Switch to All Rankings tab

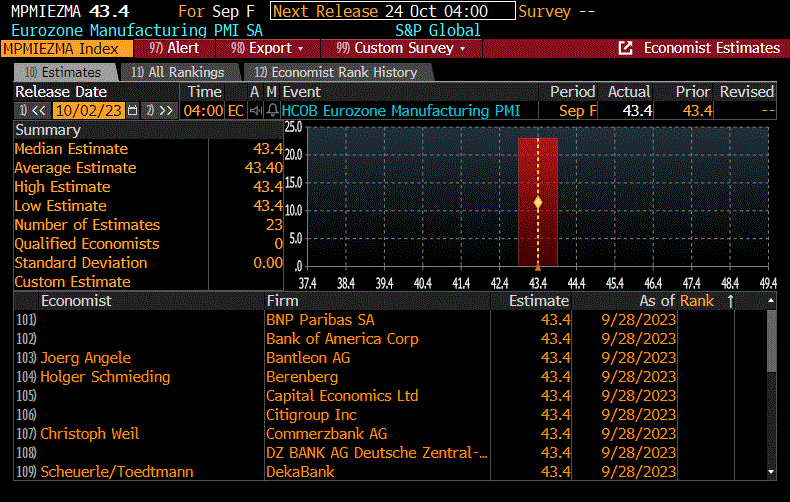179,73
